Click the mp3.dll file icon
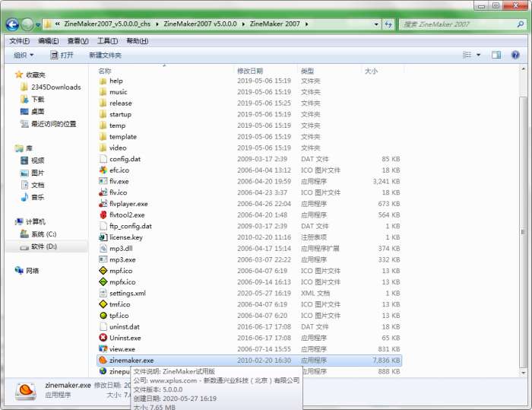The image size is (532, 410). tap(103, 248)
